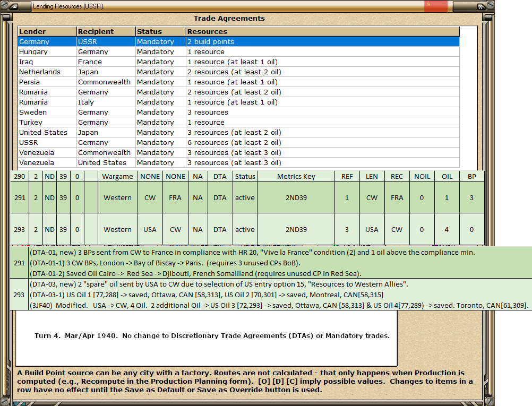
Task: Select the Rumania to Italy agreement row
Action: pos(238,102)
